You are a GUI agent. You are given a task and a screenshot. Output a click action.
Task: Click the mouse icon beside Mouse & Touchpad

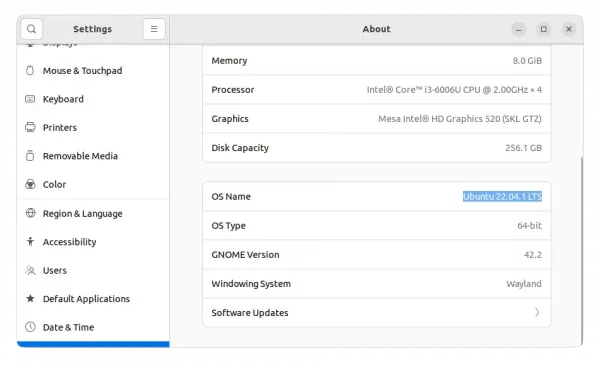click(30, 70)
